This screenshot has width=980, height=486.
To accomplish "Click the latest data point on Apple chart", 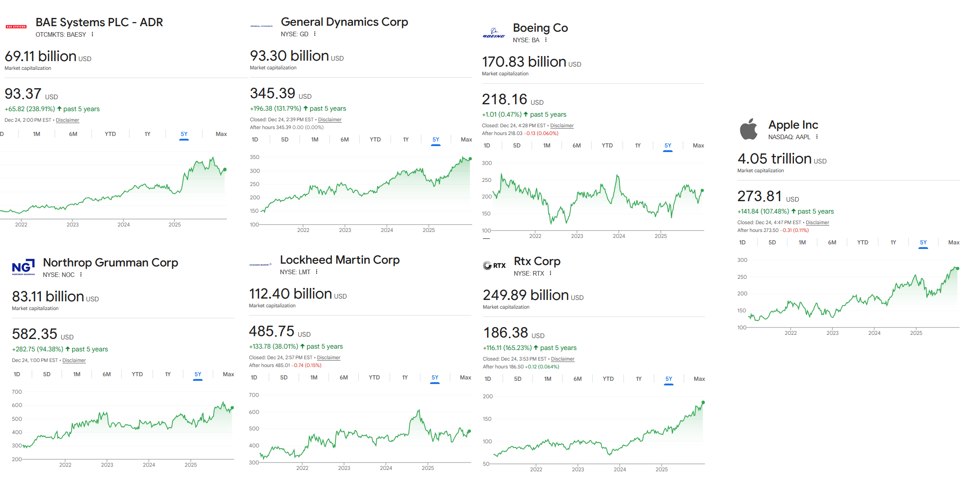I will click(x=957, y=268).
